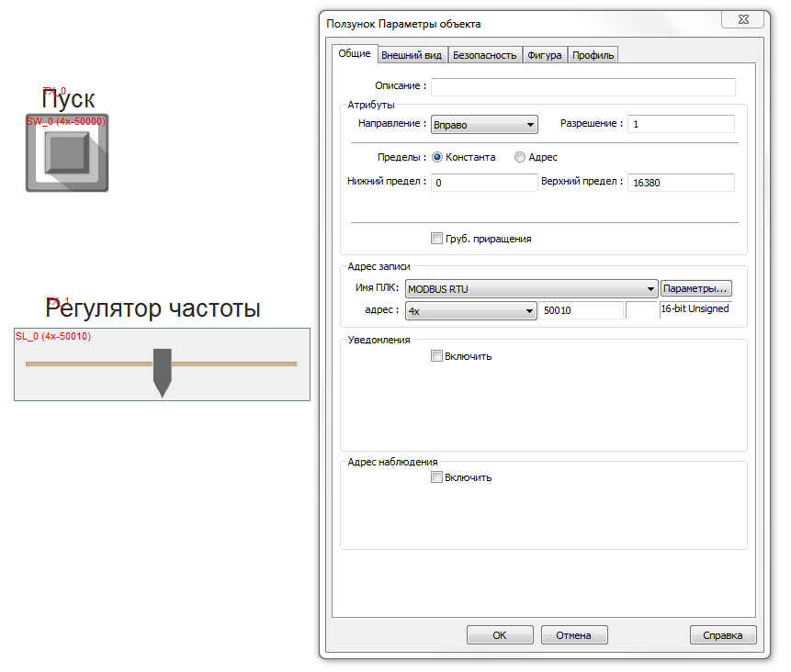Screen dimensions: 791x672
Task: Close the Ползунок Параметры объекта dialog
Action: (x=744, y=19)
